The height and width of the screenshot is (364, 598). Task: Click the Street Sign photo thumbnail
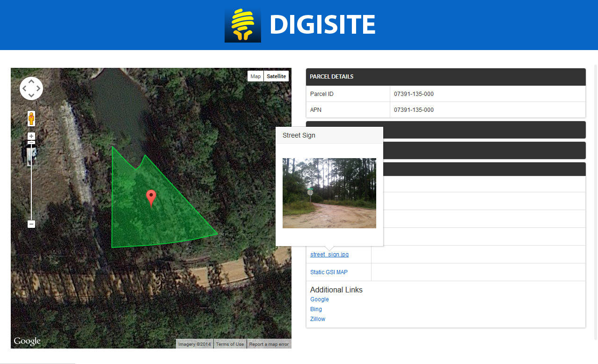[329, 193]
